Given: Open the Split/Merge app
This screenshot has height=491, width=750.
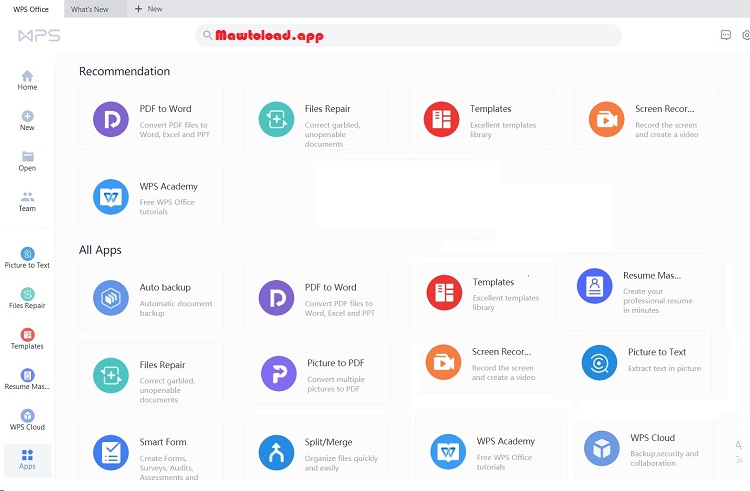Looking at the screenshot, I should [316, 451].
